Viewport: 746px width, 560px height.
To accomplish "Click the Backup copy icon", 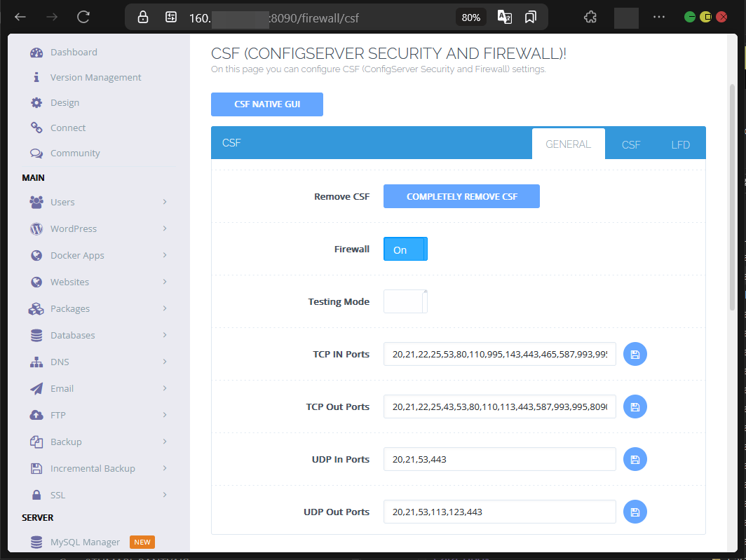I will 36,442.
